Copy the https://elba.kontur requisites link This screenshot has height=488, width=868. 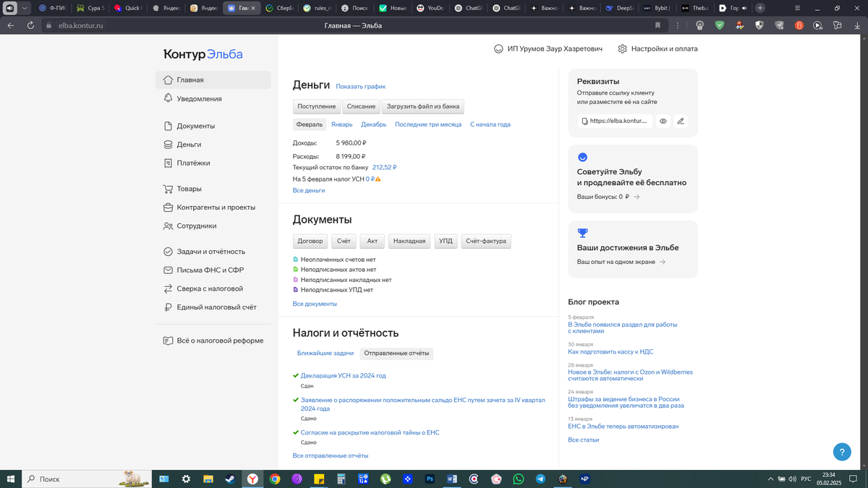pos(615,121)
